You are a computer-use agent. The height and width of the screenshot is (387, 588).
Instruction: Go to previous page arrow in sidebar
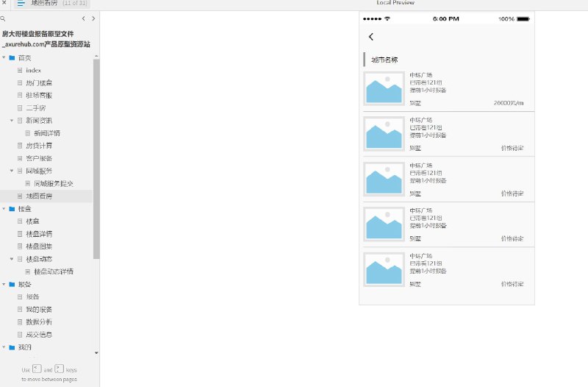pos(83,18)
